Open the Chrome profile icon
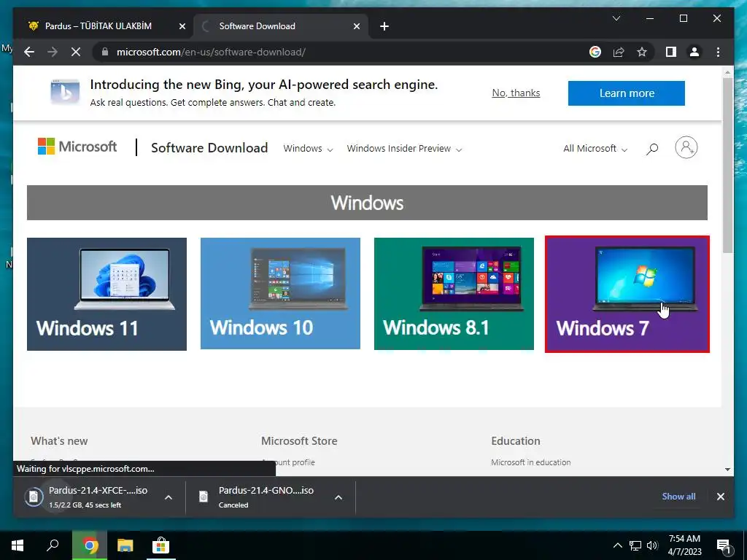 point(694,52)
